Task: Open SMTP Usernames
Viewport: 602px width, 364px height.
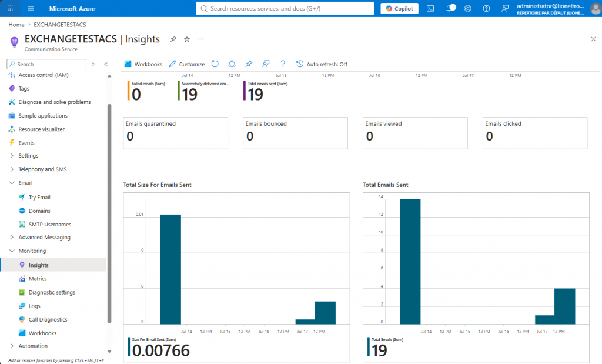Action: tap(50, 224)
